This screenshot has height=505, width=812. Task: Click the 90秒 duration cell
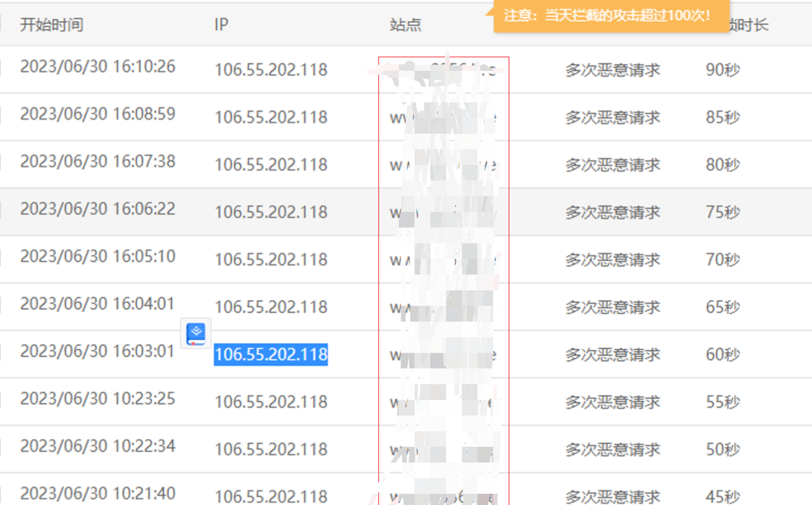coord(722,70)
